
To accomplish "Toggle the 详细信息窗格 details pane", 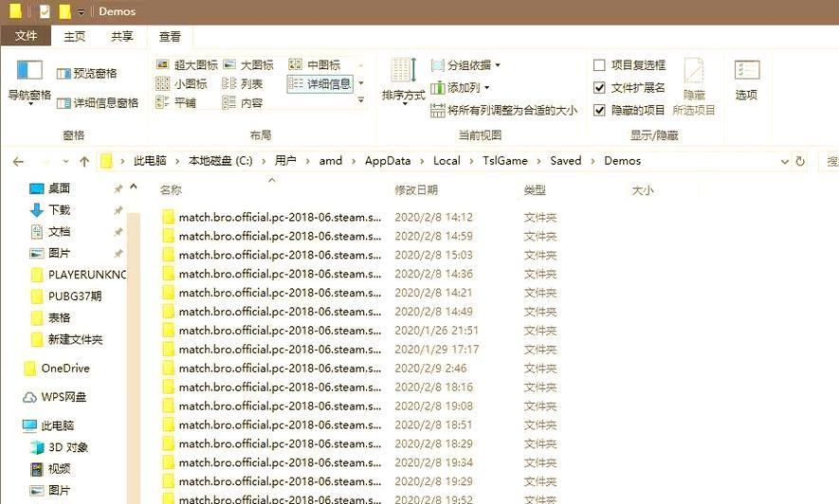I will pyautogui.click(x=98, y=102).
